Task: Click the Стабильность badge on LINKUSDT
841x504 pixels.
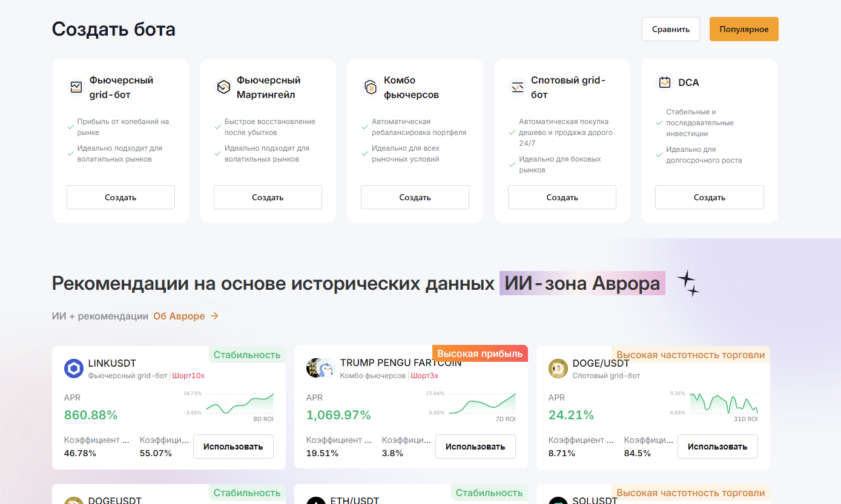Action: (x=247, y=353)
